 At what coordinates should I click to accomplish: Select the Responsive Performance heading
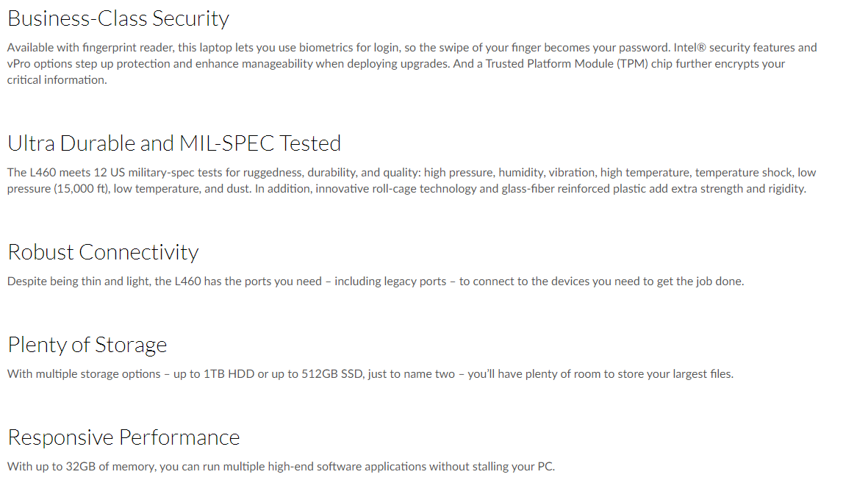point(123,437)
